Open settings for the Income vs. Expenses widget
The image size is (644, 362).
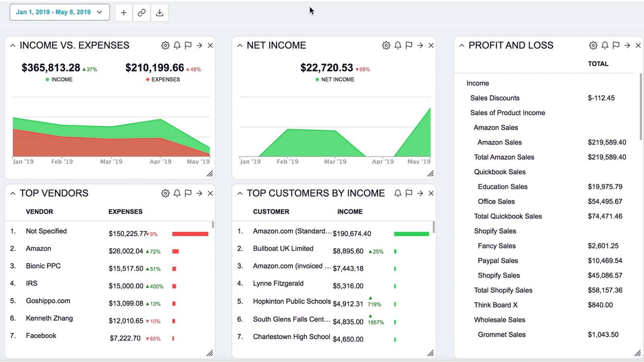(165, 45)
